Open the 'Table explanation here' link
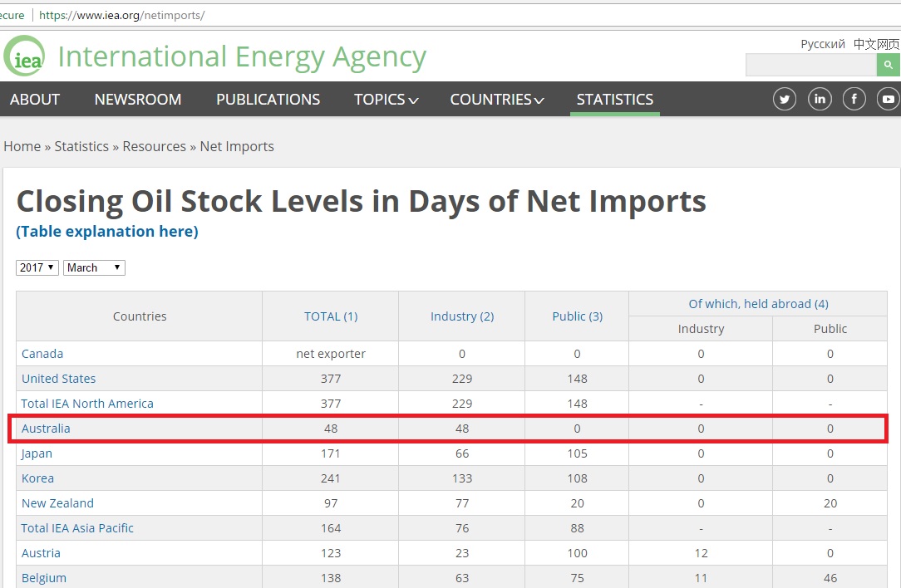The width and height of the screenshot is (901, 588). pos(107,232)
